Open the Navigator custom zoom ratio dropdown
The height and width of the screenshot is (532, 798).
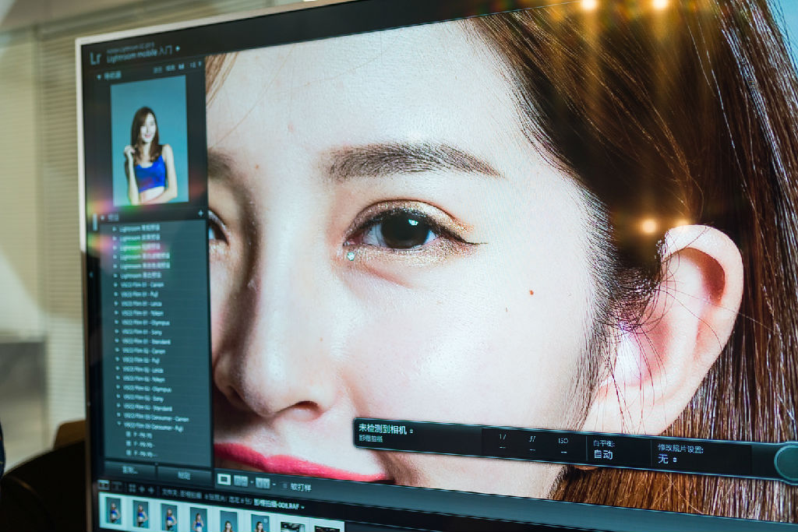point(199,64)
